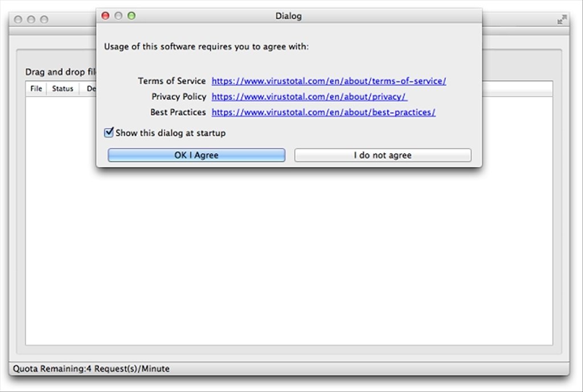Minimize the Dialog window
This screenshot has width=583, height=392.
click(x=118, y=15)
